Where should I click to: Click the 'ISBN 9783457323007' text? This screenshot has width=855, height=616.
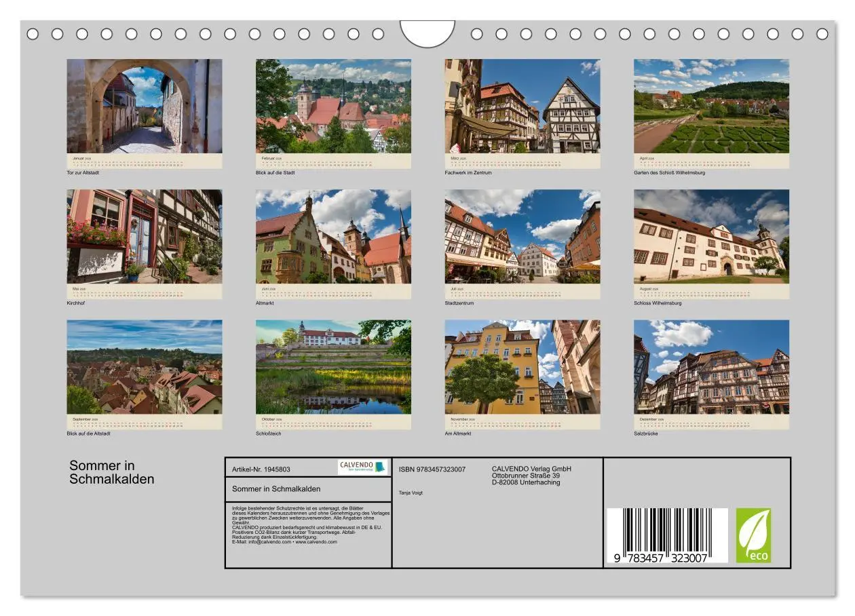point(432,469)
